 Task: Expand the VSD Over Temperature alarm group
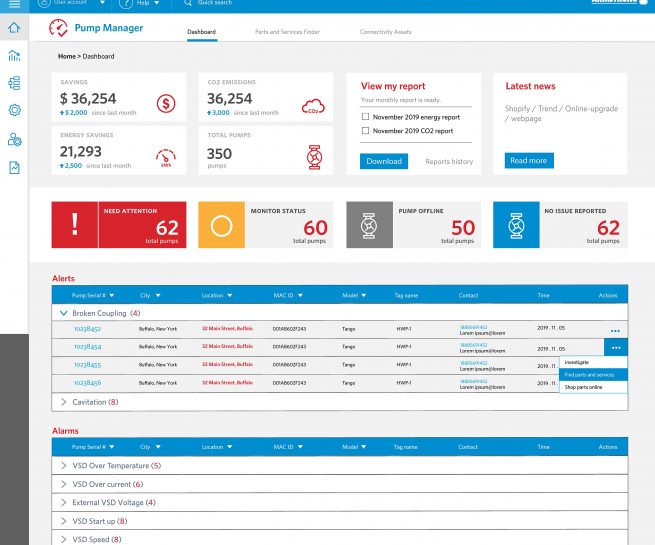tap(64, 465)
